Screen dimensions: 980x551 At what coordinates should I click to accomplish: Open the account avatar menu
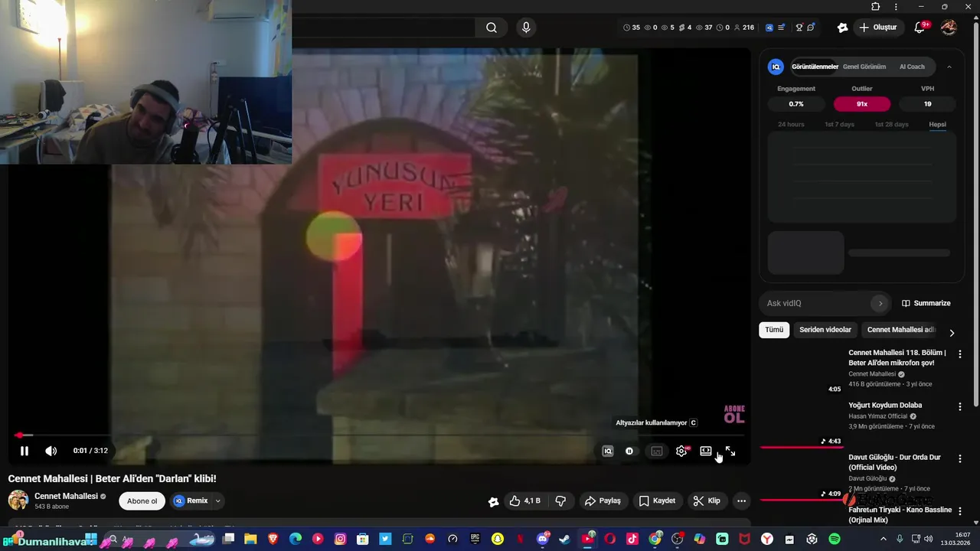coord(949,28)
